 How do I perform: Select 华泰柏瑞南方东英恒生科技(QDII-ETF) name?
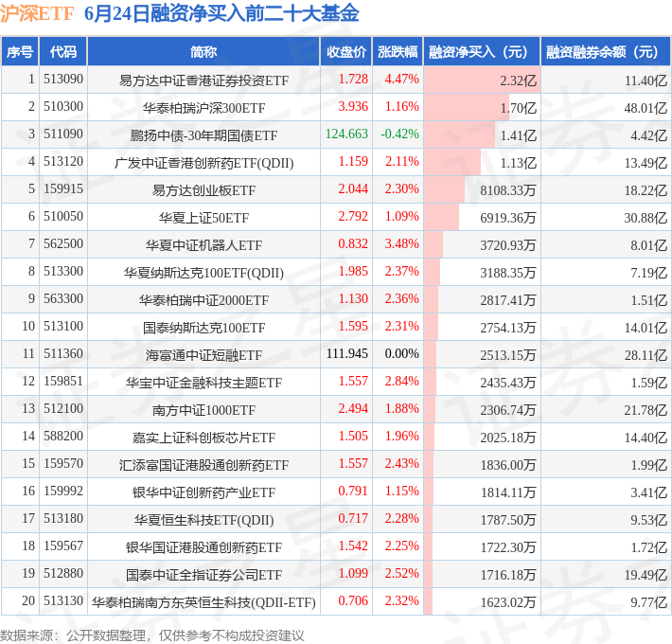pos(204,601)
